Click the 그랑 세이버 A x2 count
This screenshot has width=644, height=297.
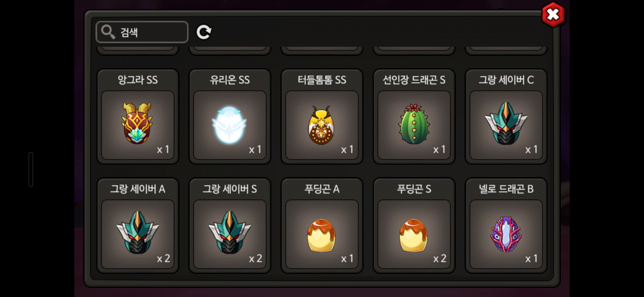[x=163, y=258]
